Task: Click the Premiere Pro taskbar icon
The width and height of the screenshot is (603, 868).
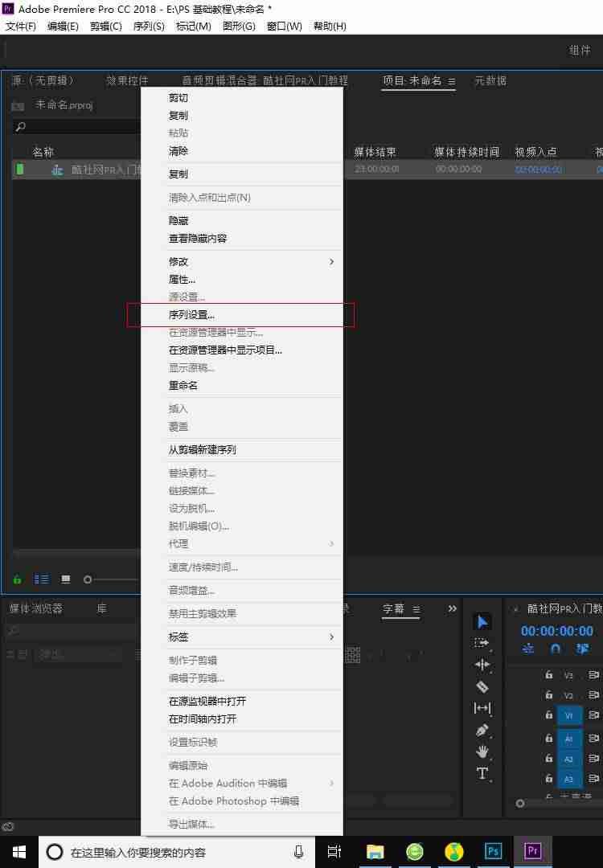Action: (532, 851)
